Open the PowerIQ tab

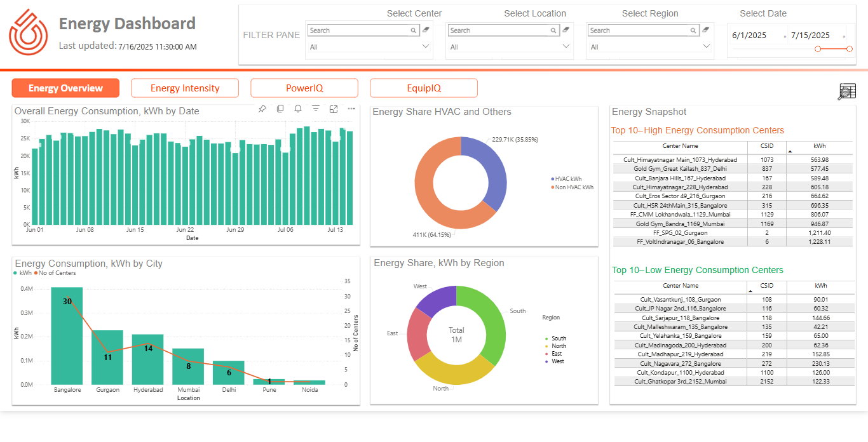click(x=304, y=88)
